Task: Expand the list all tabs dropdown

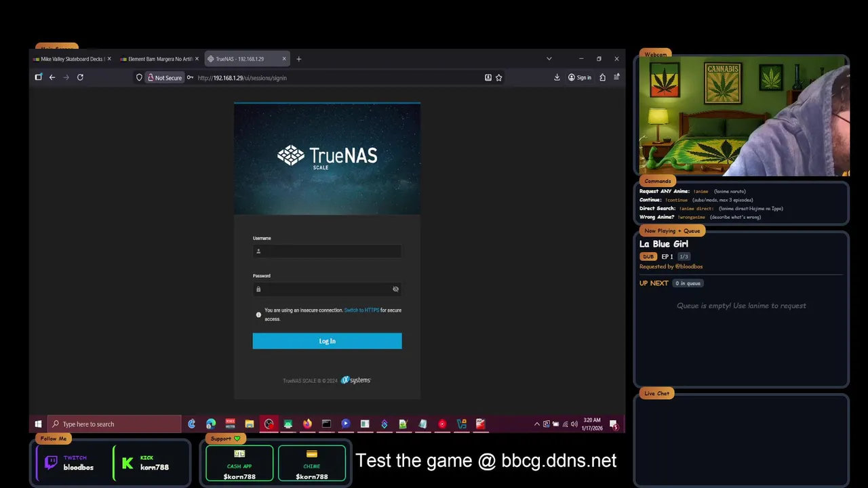Action: (x=549, y=59)
